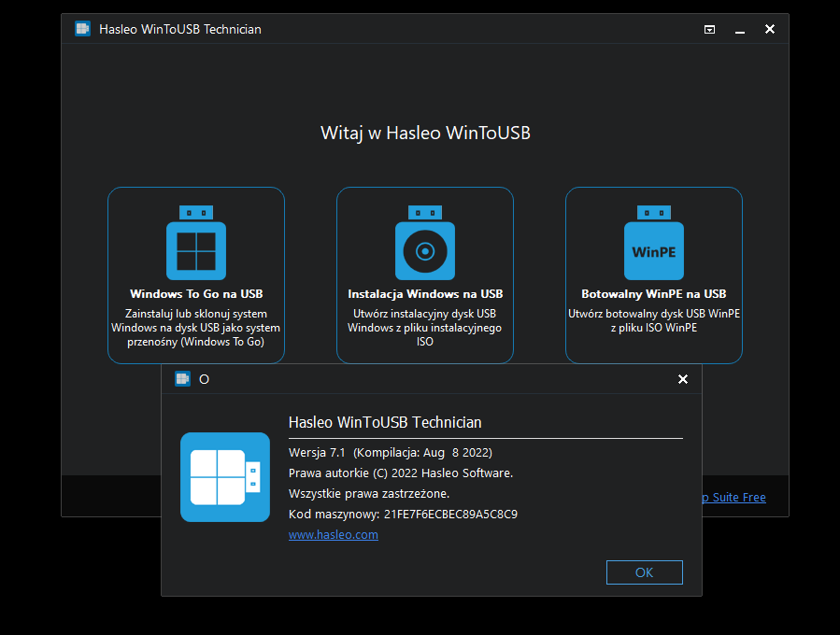
Task: Click the WinPE ISO description text
Action: [653, 320]
